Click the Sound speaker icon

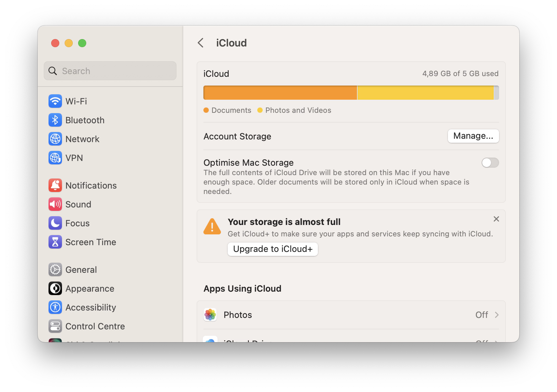click(x=55, y=204)
